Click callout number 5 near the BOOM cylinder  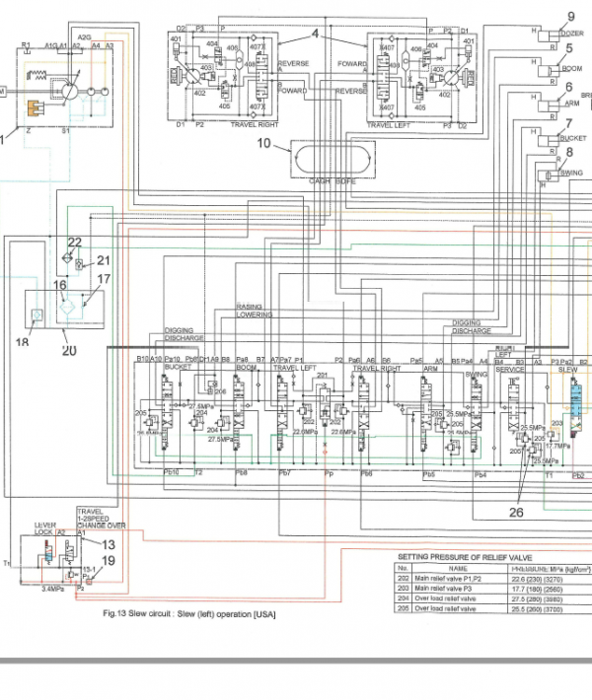click(x=569, y=48)
